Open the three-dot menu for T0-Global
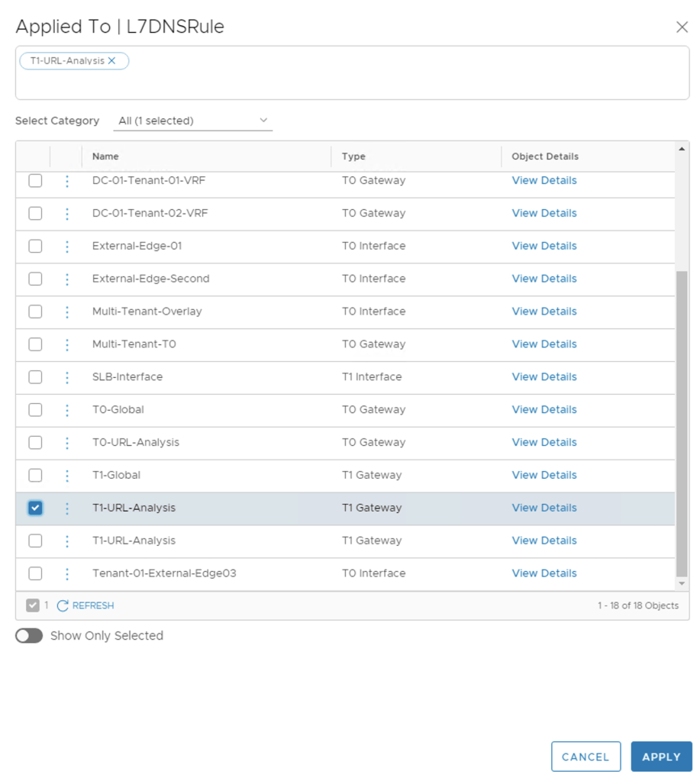 pyautogui.click(x=67, y=410)
